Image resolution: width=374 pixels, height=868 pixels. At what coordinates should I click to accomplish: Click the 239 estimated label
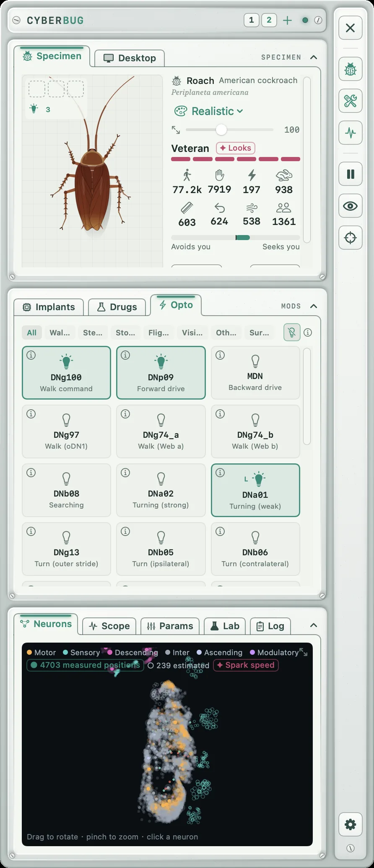pos(179,665)
